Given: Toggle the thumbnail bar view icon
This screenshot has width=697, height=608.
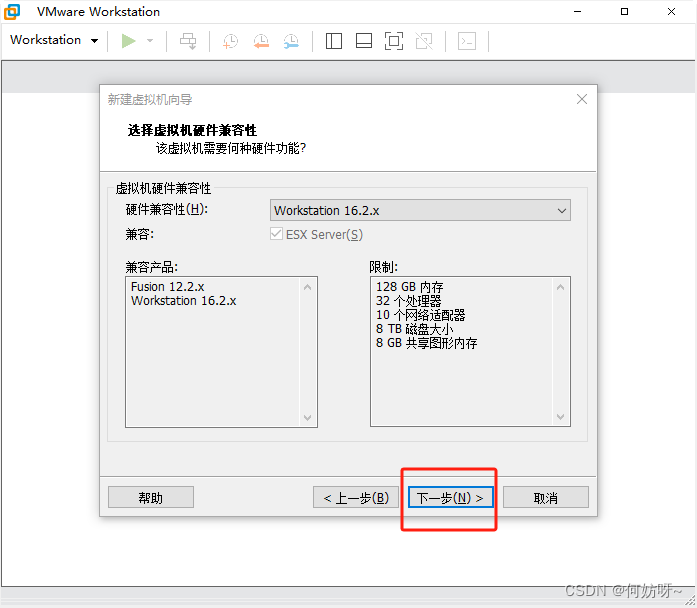Looking at the screenshot, I should coord(364,41).
